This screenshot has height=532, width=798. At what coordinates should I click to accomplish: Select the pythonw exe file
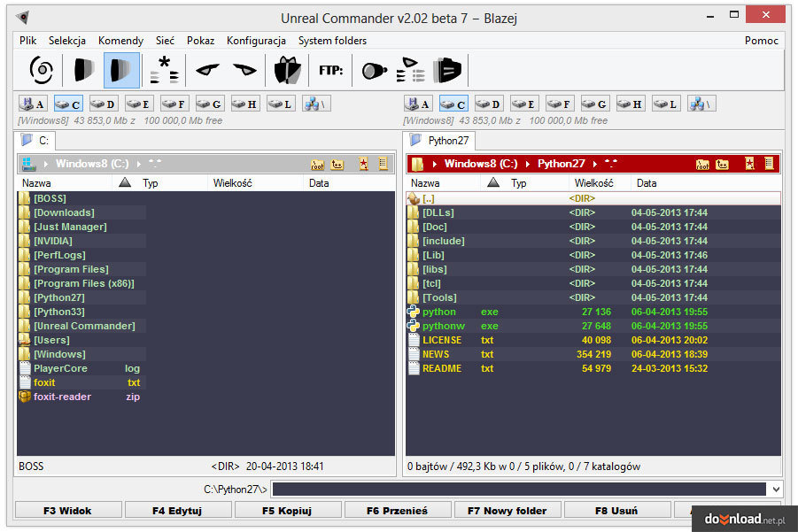click(x=593, y=326)
